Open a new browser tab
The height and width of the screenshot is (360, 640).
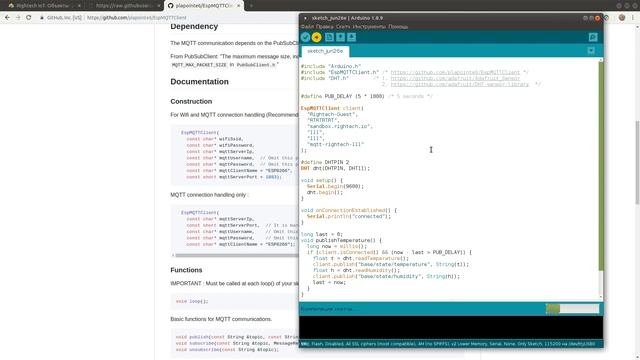(x=251, y=6)
